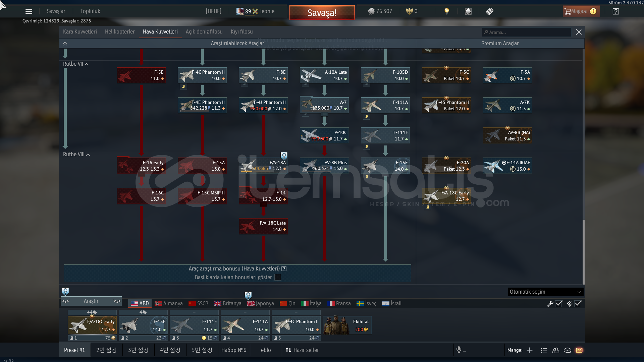Open the hamburger main menu
The height and width of the screenshot is (362, 644).
(29, 11)
